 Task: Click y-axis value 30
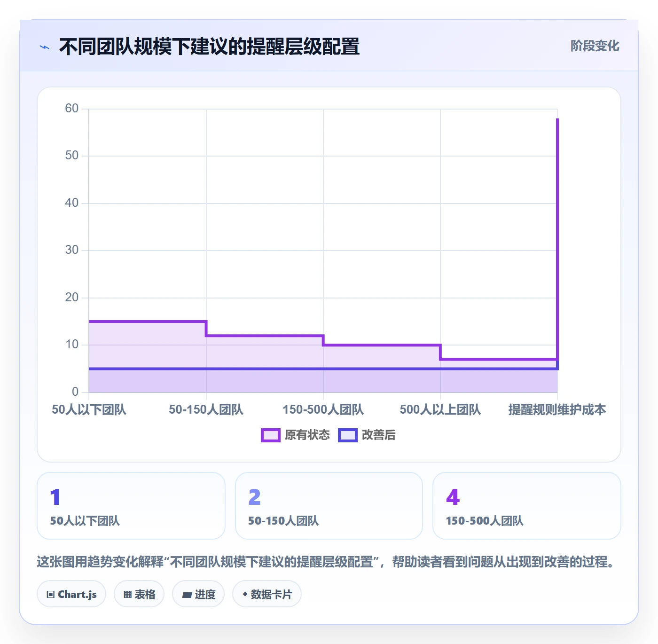click(72, 250)
